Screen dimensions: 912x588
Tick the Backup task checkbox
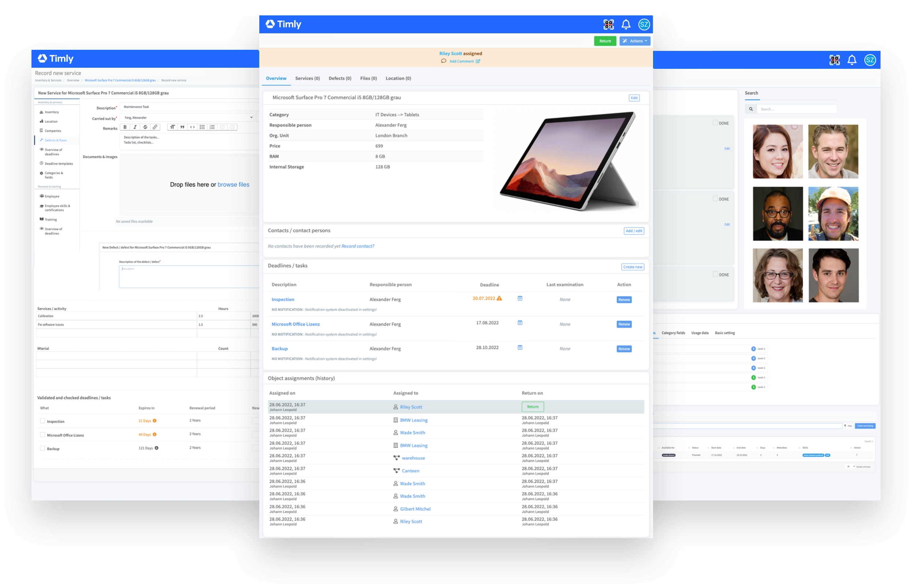(x=42, y=449)
